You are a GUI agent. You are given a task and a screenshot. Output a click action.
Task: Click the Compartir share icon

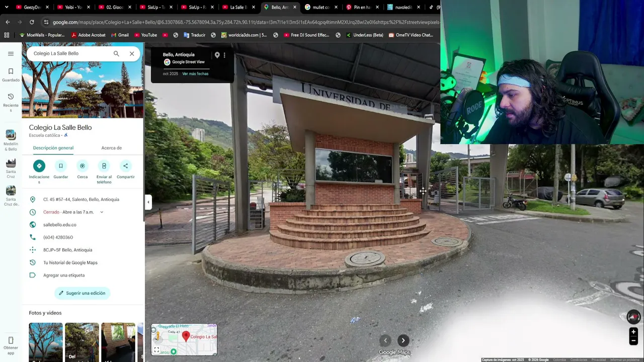point(126,166)
